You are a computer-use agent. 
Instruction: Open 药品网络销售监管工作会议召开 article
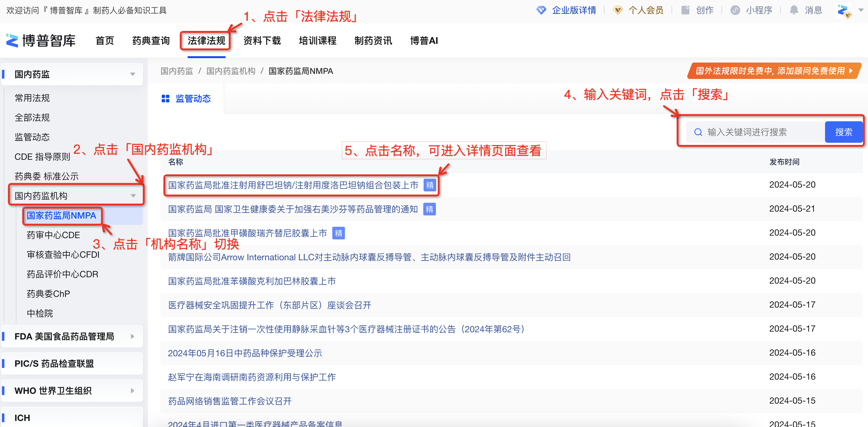(x=230, y=401)
